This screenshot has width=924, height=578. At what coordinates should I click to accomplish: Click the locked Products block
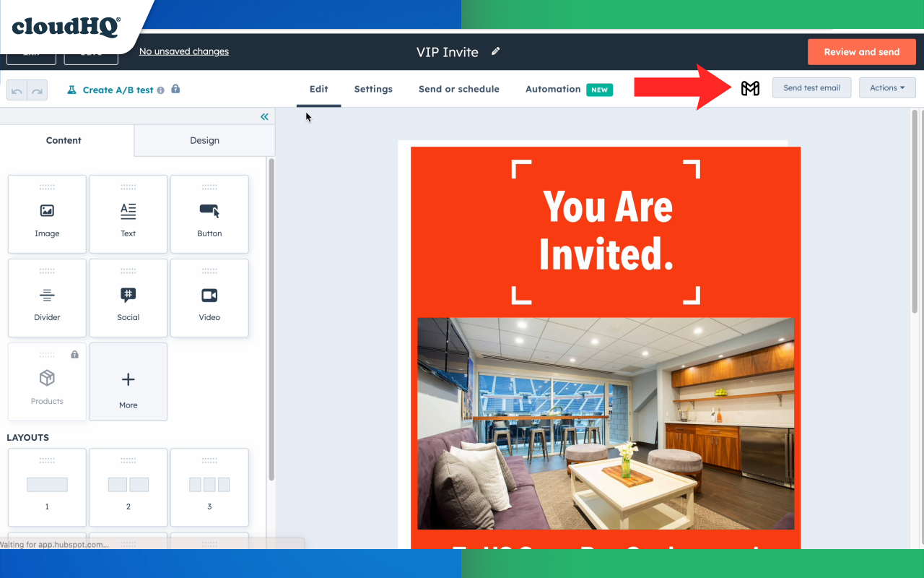click(x=46, y=381)
